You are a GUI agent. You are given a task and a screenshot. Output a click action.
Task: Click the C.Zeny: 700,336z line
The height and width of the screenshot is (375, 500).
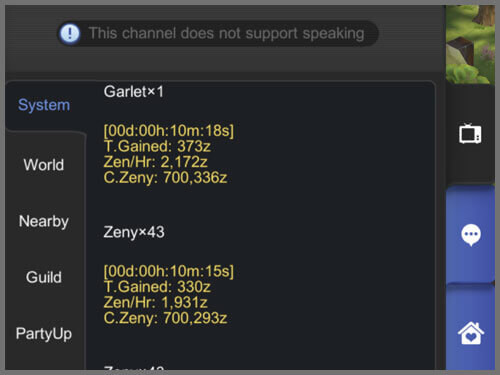coord(165,177)
